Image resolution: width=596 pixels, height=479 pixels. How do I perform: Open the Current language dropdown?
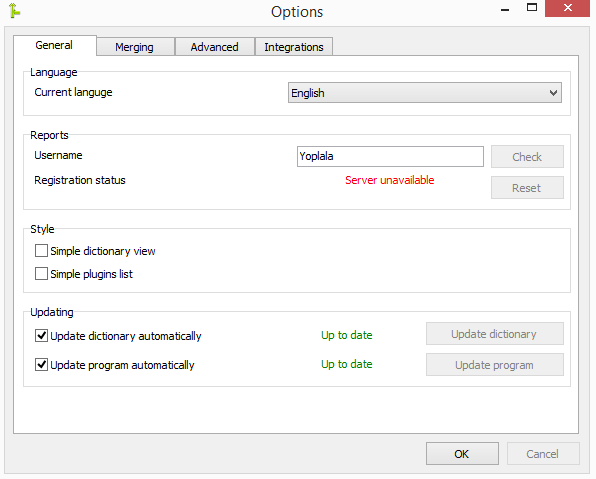click(425, 93)
